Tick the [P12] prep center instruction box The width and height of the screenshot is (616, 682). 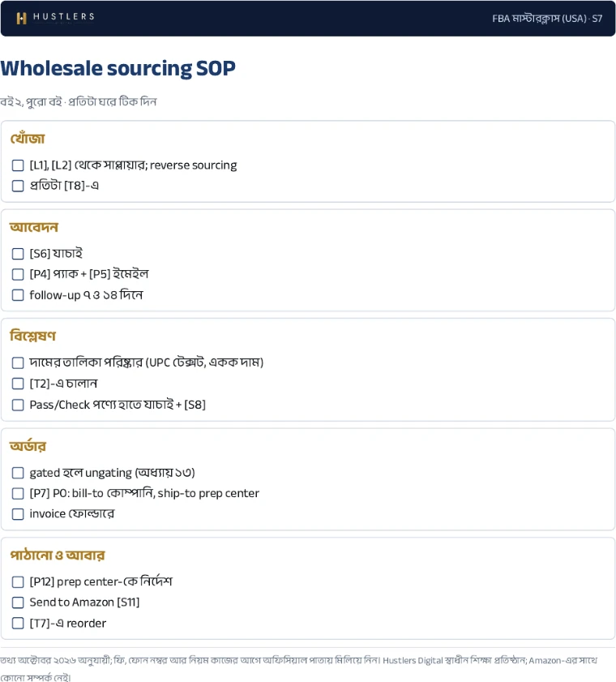(18, 582)
